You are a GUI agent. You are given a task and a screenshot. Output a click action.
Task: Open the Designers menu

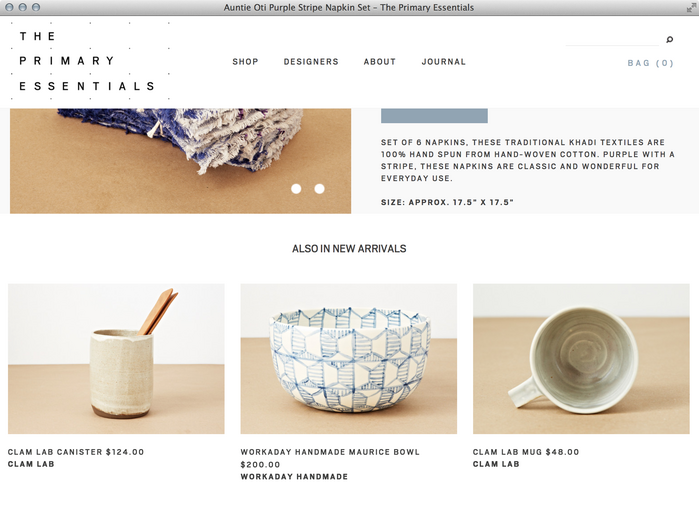311,62
